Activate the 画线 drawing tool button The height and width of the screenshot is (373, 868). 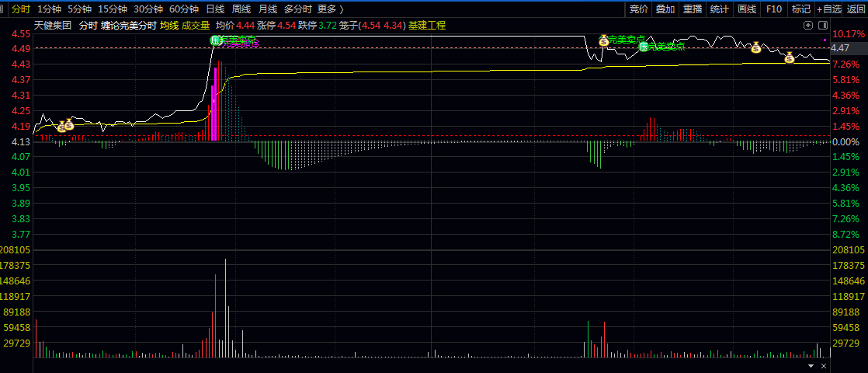pos(747,9)
